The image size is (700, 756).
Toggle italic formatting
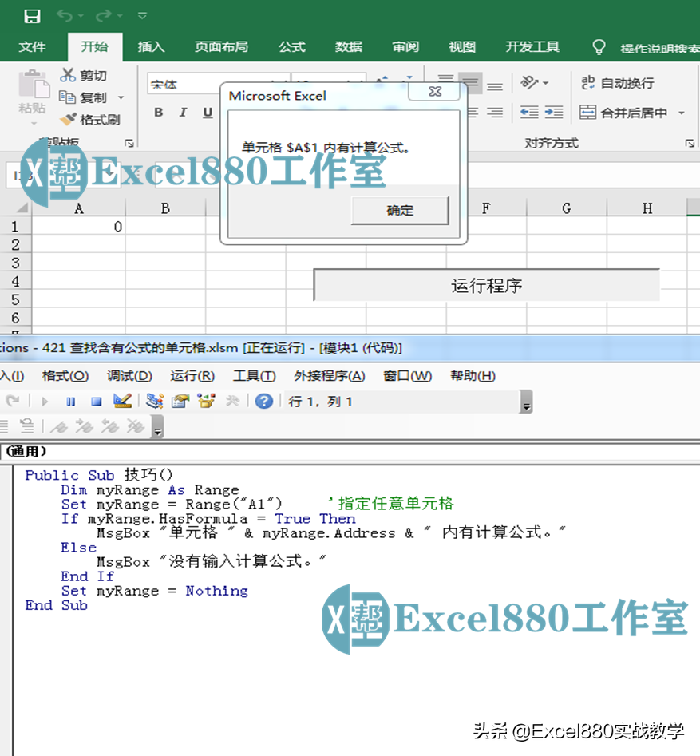point(184,113)
